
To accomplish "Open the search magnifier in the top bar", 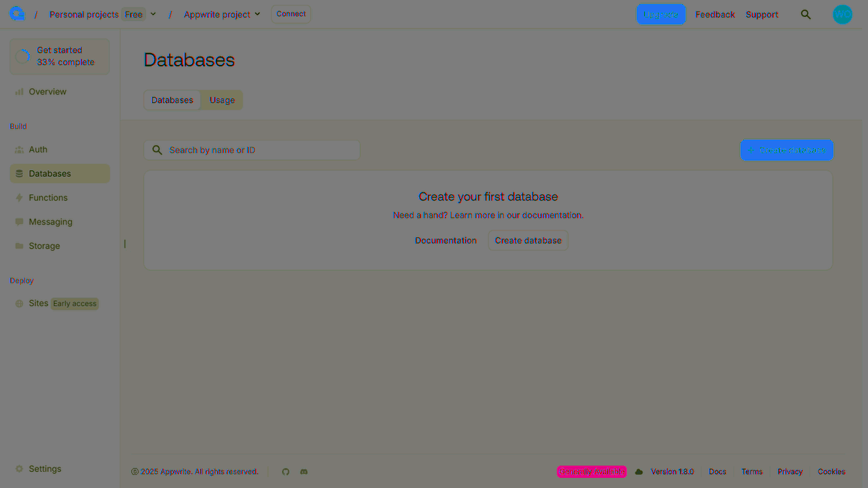I will [806, 14].
